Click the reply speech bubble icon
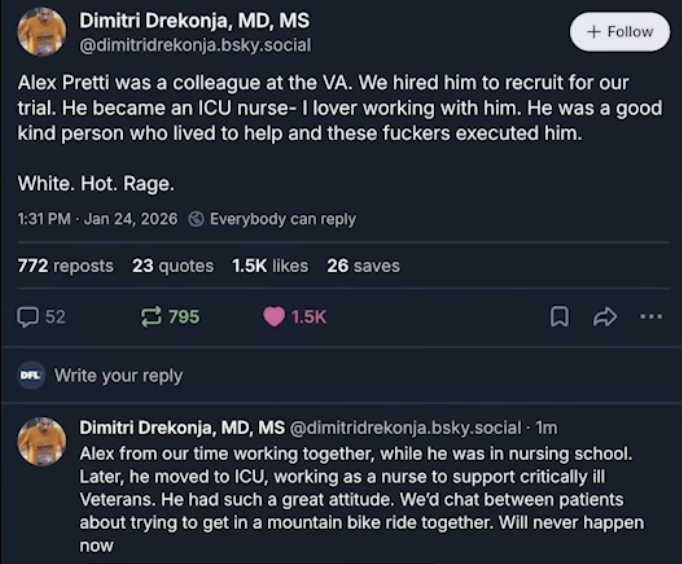 [x=28, y=317]
